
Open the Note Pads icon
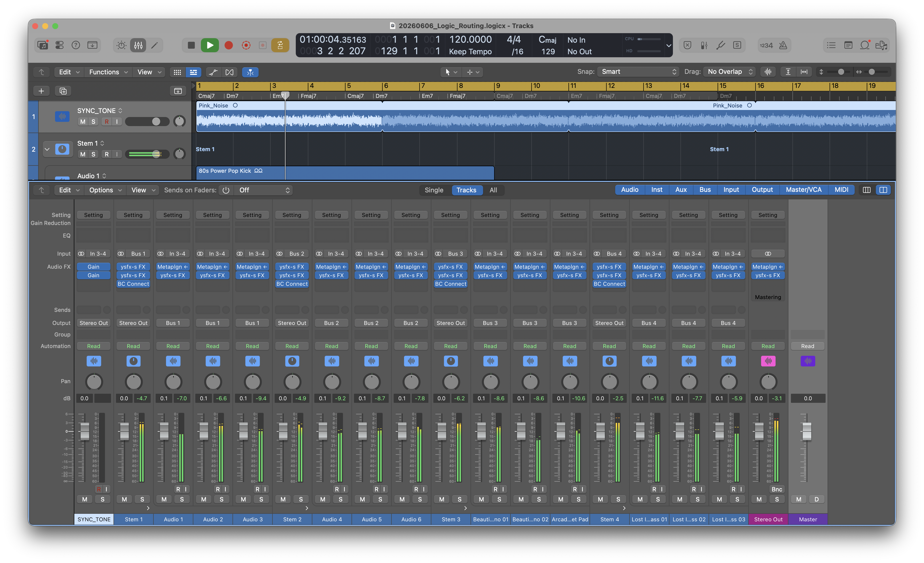[848, 45]
